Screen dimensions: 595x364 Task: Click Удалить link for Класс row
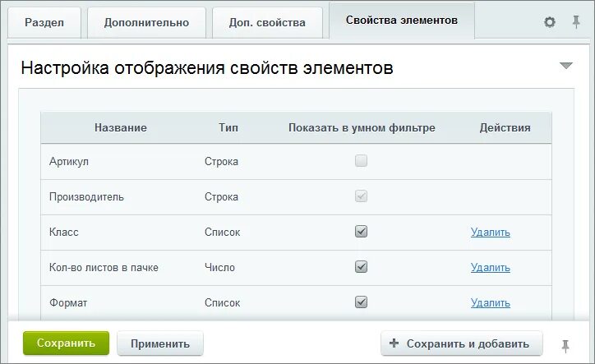491,233
